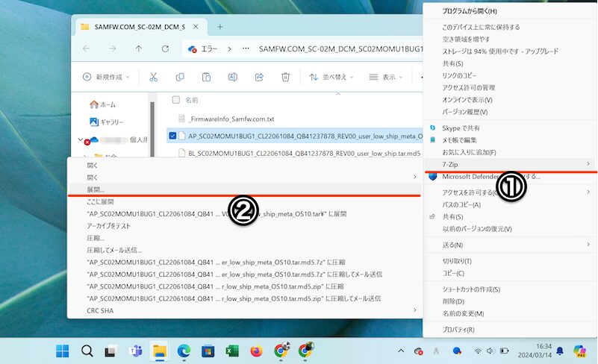Toggle the select-all checkbox beside 名前
This screenshot has height=364, width=598.
click(x=175, y=99)
